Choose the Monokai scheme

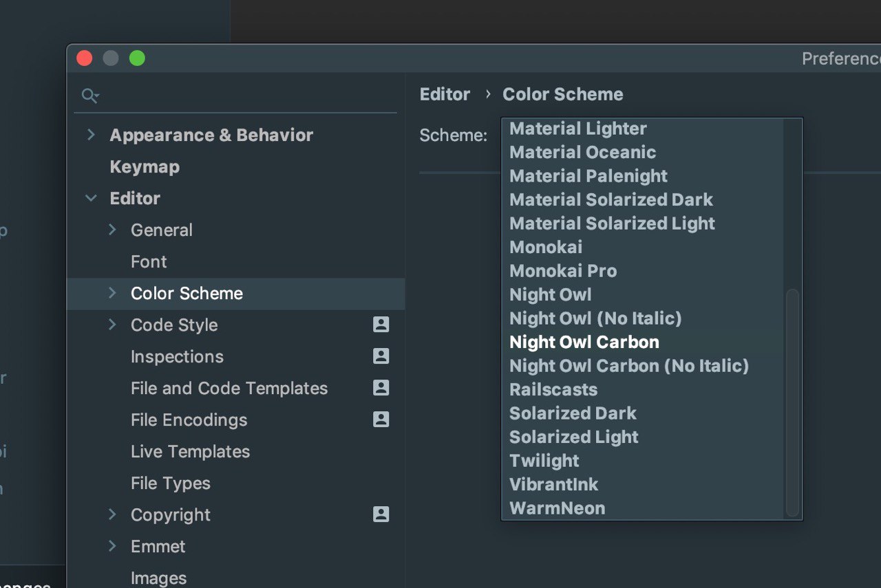point(546,247)
